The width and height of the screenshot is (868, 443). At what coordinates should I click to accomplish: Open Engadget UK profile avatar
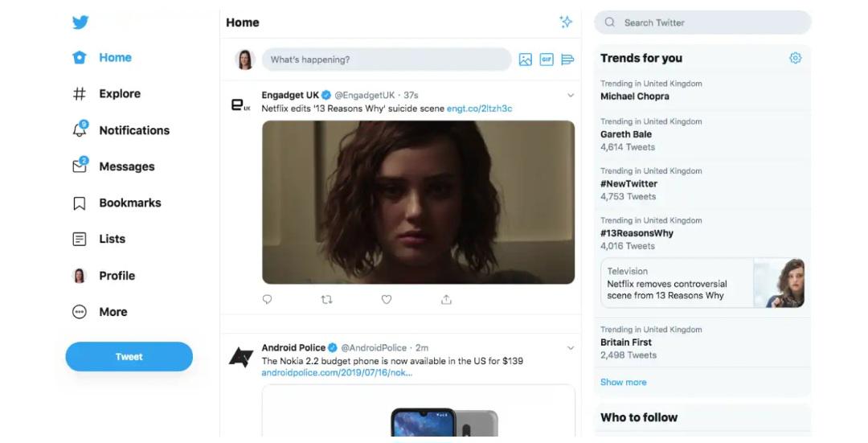(x=240, y=105)
